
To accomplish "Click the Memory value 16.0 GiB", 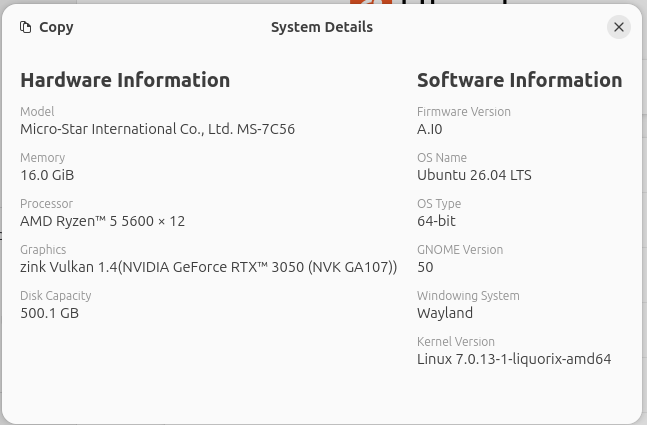I will pyautogui.click(x=47, y=175).
